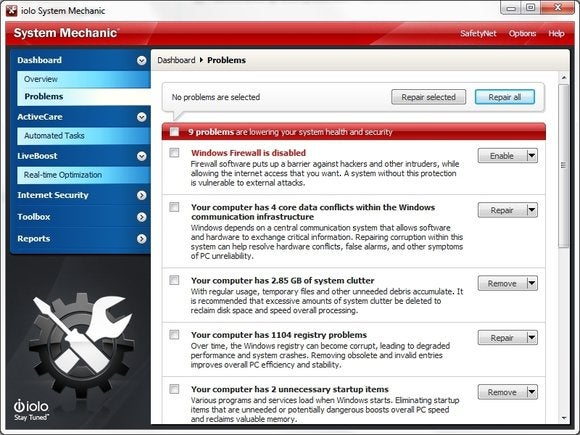Image resolution: width=580 pixels, height=435 pixels.
Task: Expand the Reports section arrow
Action: click(x=141, y=239)
